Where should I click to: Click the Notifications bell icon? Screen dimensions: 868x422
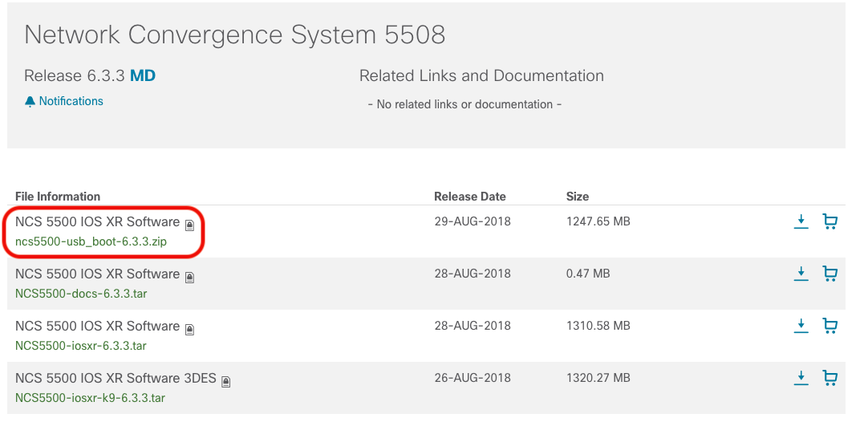(30, 102)
